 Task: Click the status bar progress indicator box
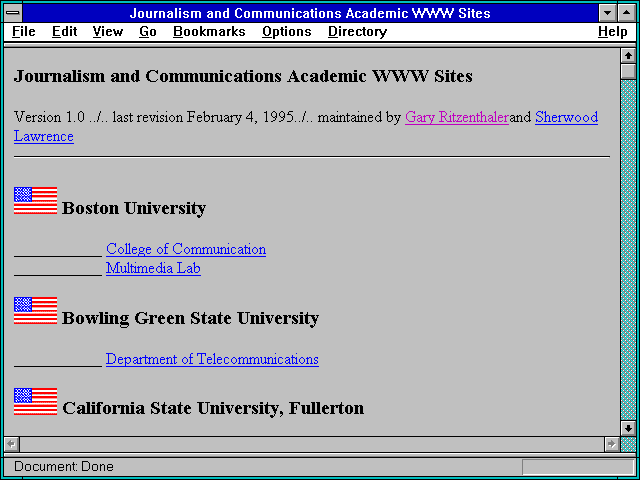coord(578,467)
